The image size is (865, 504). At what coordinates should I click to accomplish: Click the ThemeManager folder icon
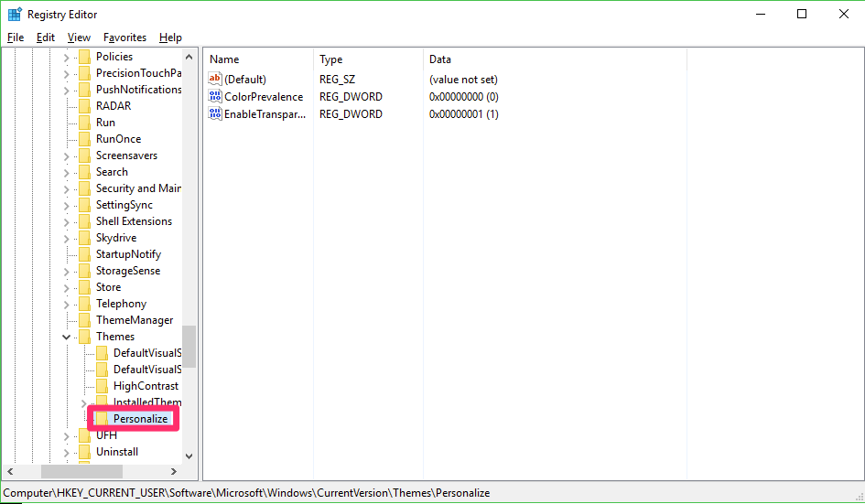click(84, 320)
